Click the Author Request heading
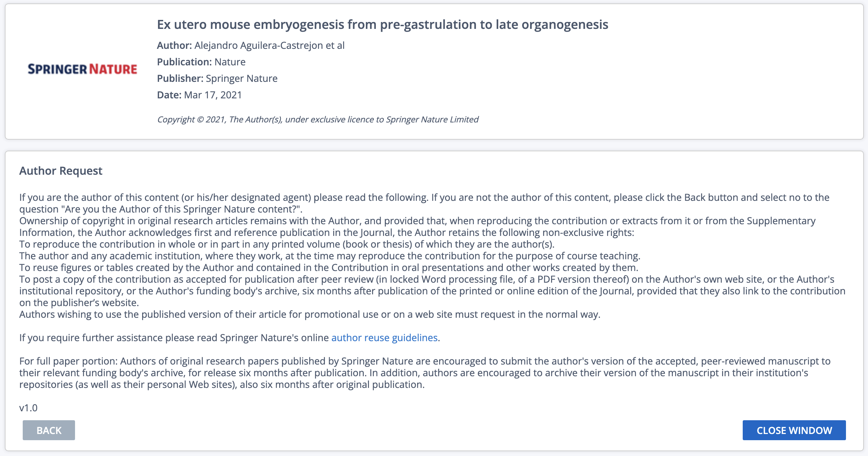This screenshot has width=868, height=456. point(61,171)
